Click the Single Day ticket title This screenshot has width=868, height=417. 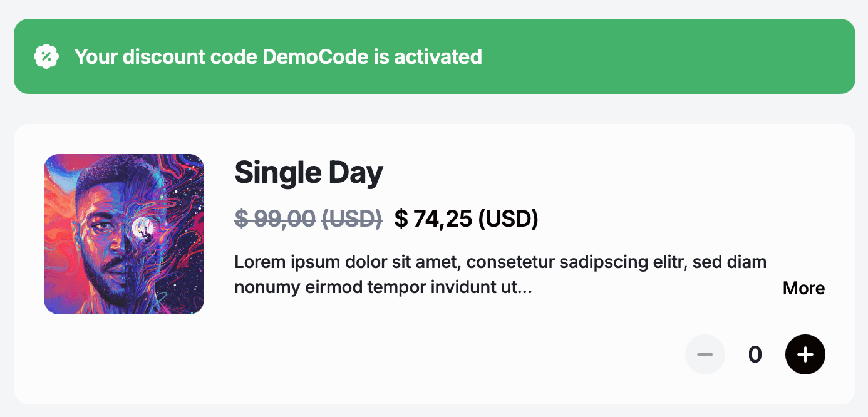[x=308, y=172]
